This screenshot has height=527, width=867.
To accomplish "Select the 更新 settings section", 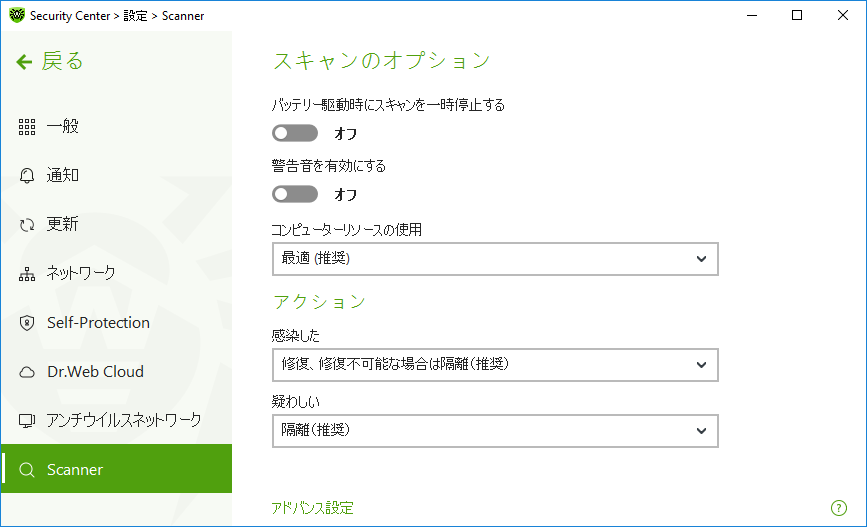I will click(116, 225).
